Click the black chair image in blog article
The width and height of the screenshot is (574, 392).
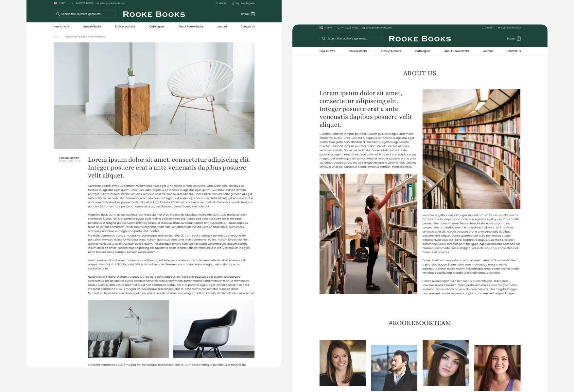point(214,329)
